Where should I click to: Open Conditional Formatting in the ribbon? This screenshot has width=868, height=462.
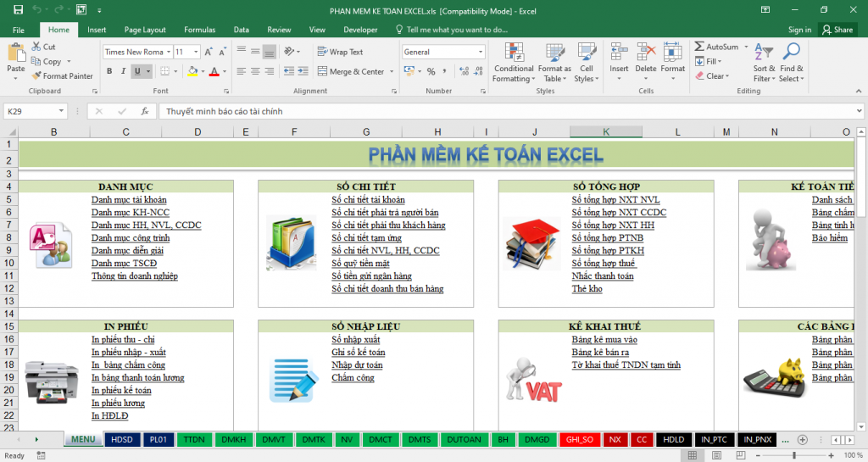[513, 61]
